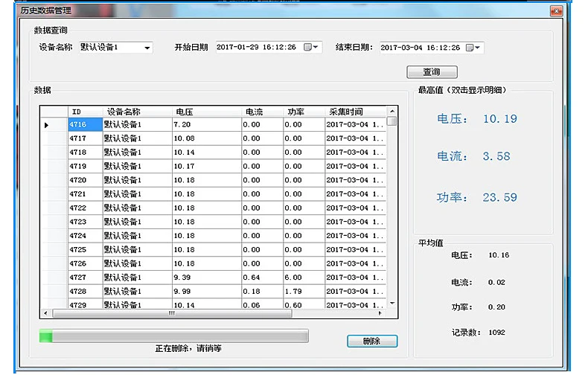Select ID cell 4717
The height and width of the screenshot is (375, 588).
(85, 138)
